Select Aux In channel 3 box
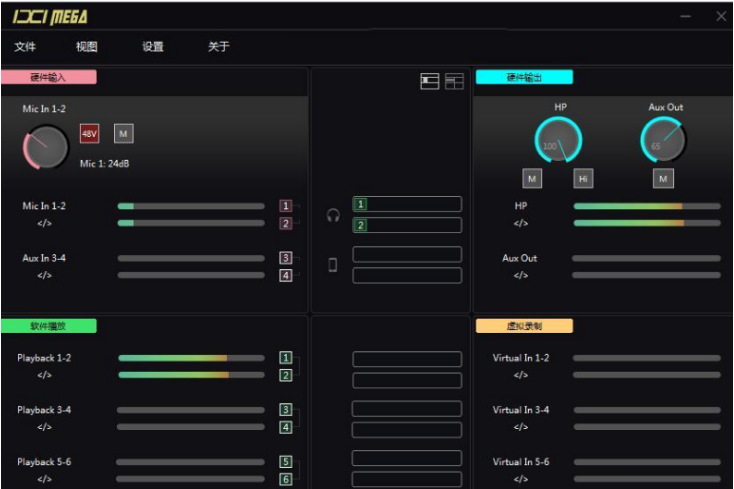The height and width of the screenshot is (489, 734). [286, 258]
